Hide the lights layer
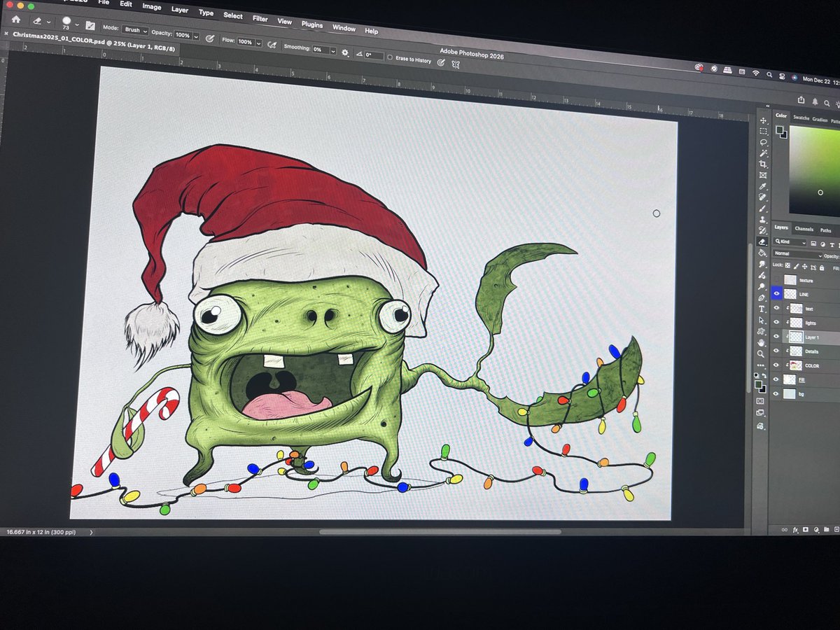This screenshot has width=840, height=630. pos(776,323)
